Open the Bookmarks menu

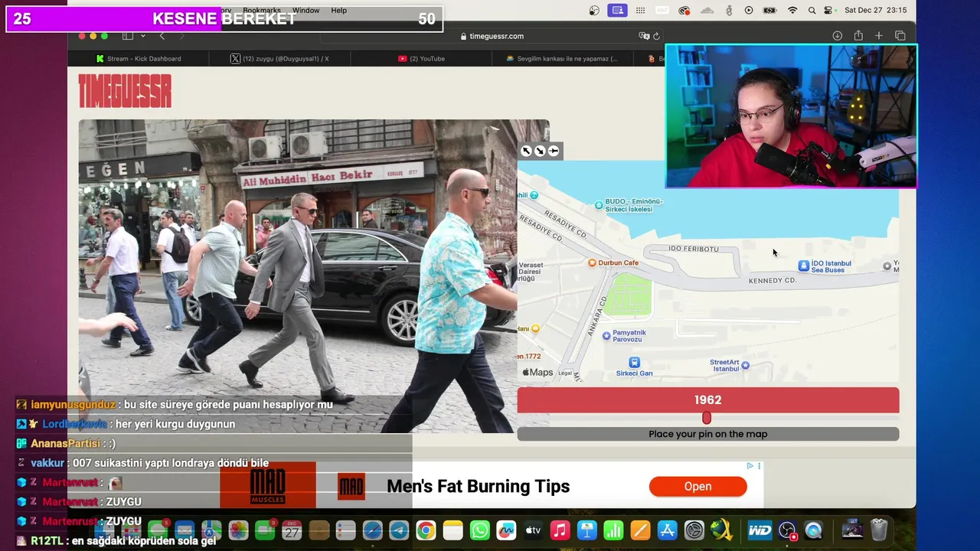click(x=262, y=10)
